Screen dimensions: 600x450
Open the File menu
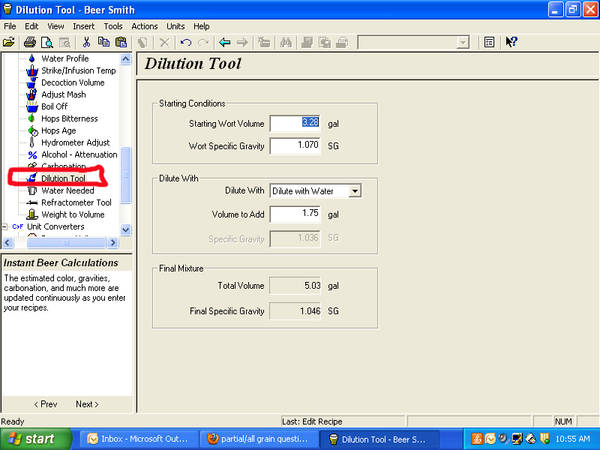tap(10, 26)
